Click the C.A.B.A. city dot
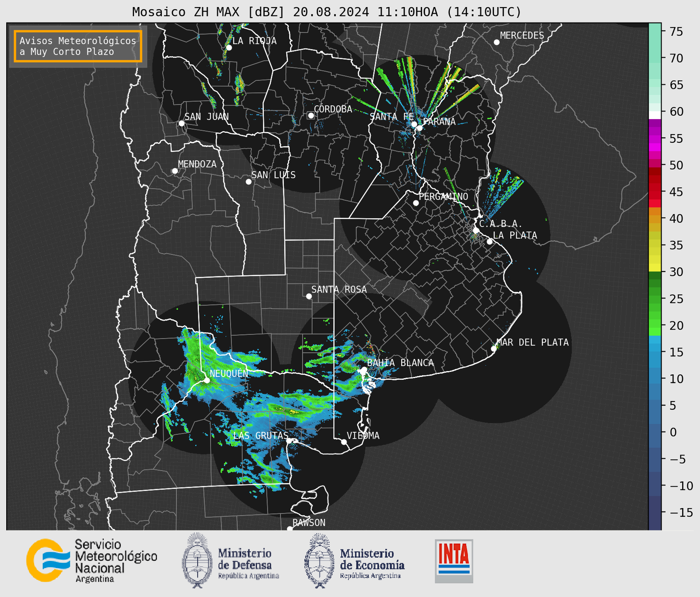The width and height of the screenshot is (700, 597). click(x=476, y=230)
